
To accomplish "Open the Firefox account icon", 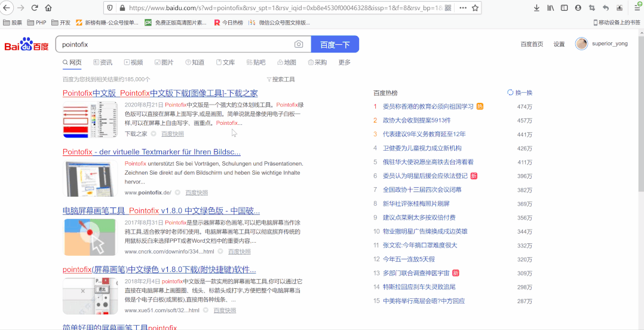I will pyautogui.click(x=578, y=8).
